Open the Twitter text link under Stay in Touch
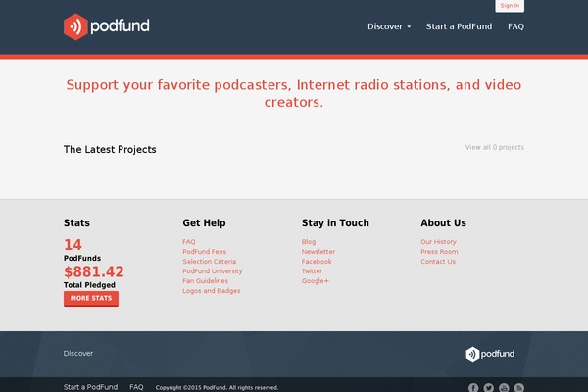 tap(312, 270)
